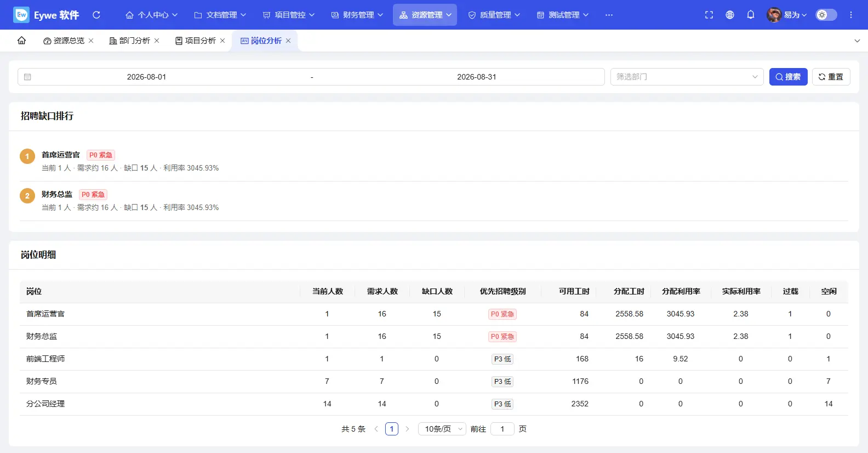Select 前端工程师 table row name
This screenshot has width=868, height=453.
pos(45,359)
